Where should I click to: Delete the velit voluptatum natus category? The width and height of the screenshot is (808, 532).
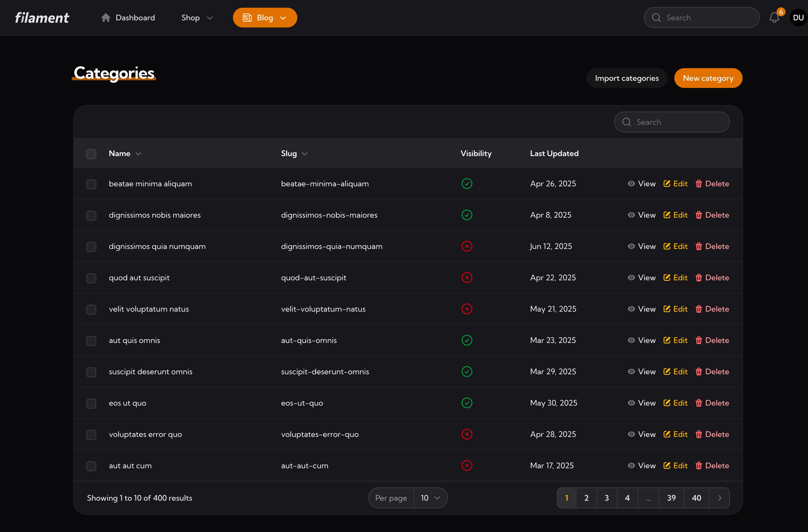(712, 309)
